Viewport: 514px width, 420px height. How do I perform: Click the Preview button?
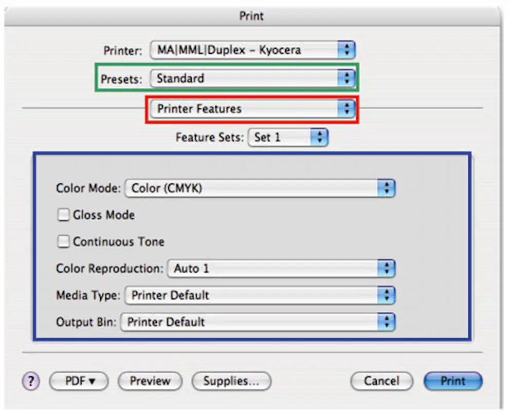pos(150,381)
